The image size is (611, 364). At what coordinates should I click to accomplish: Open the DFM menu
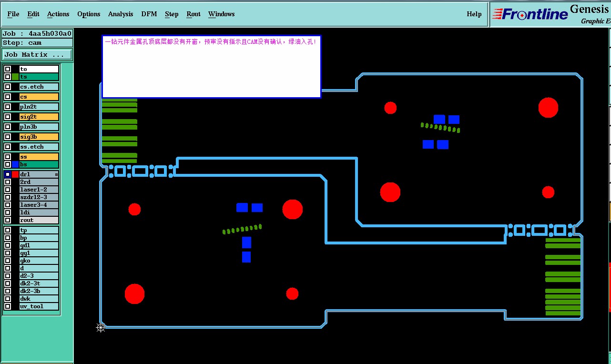pyautogui.click(x=149, y=14)
